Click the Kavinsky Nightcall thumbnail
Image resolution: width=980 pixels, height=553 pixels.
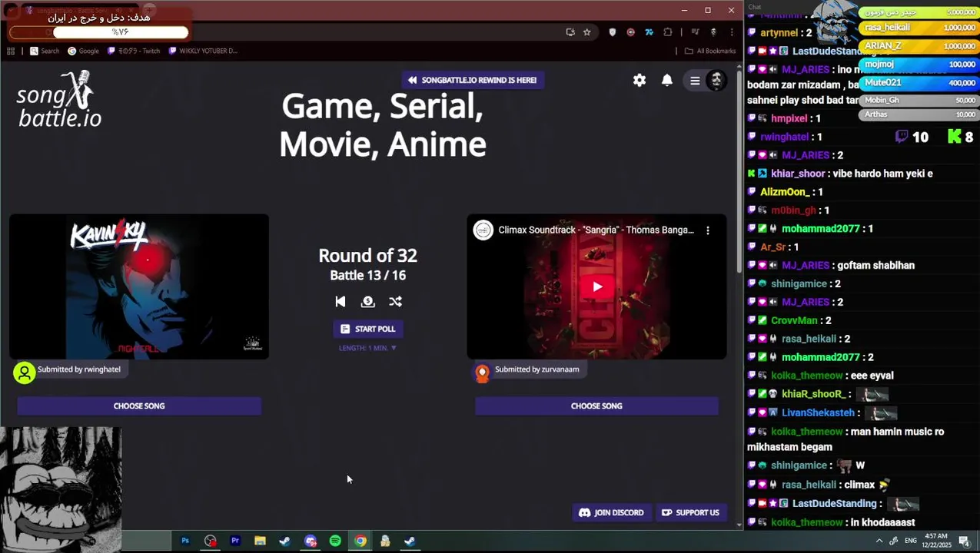(x=139, y=286)
